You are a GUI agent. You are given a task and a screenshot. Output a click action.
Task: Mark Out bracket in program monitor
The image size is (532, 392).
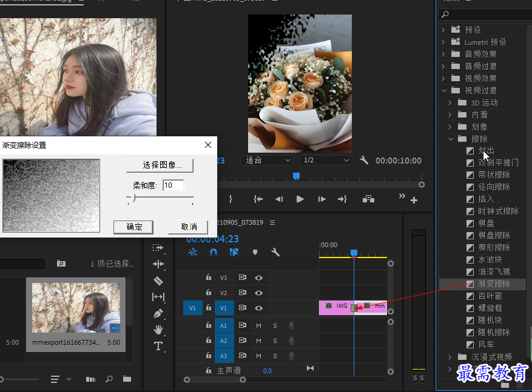pos(231,199)
